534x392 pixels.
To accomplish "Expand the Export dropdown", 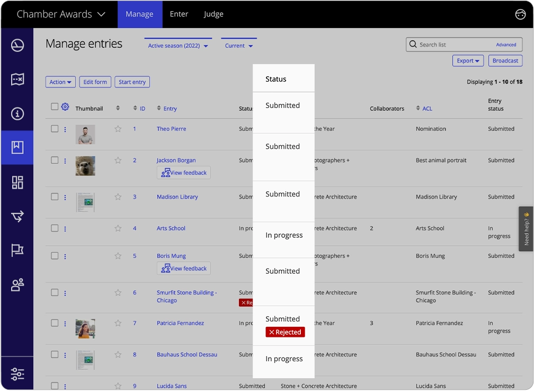I will 468,60.
